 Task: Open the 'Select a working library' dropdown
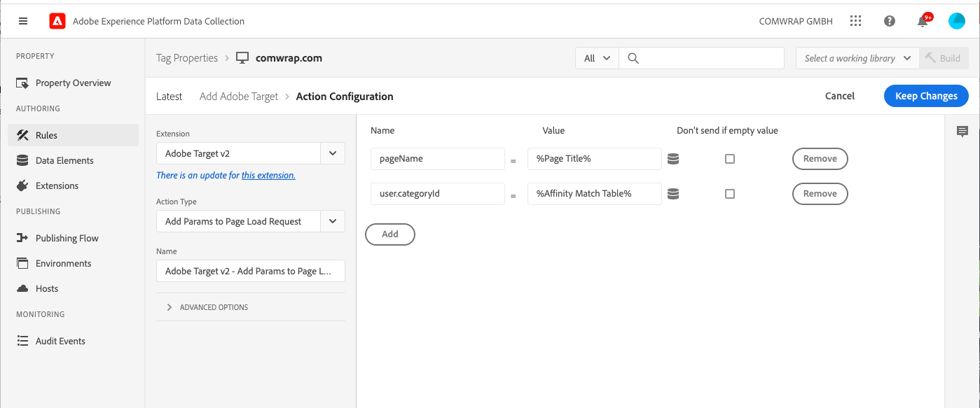point(857,58)
